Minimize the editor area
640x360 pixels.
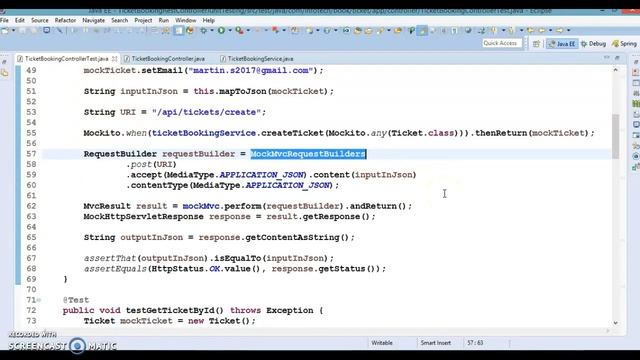607,58
